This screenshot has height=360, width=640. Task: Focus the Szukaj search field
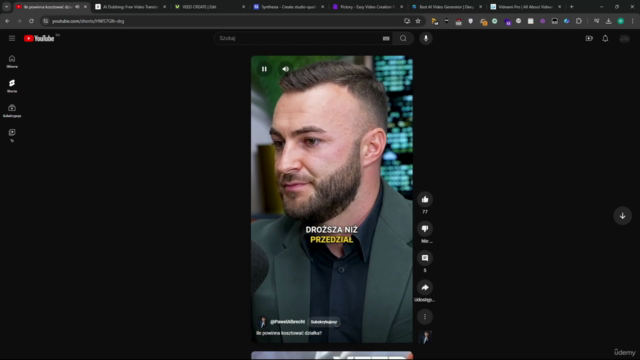[x=298, y=38]
